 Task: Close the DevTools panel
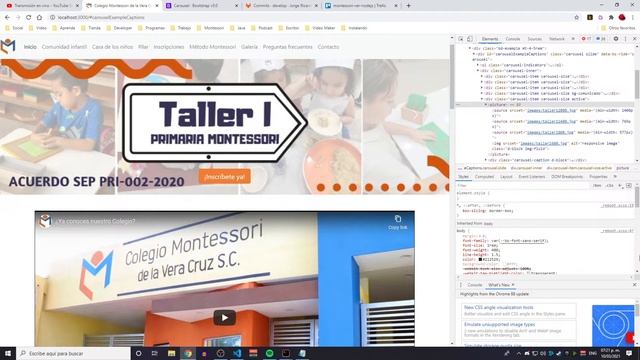click(634, 39)
